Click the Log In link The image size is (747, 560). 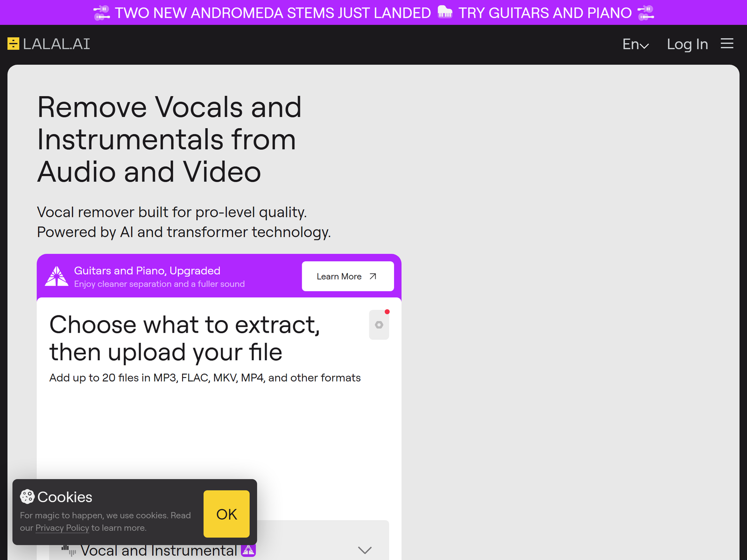(x=687, y=44)
